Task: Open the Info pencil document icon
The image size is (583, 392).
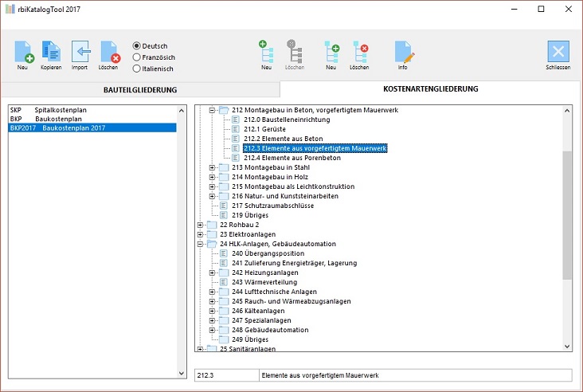Action: (404, 52)
